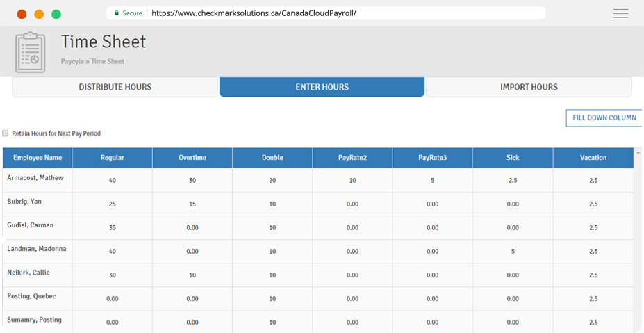Edit Double hours for Neikirk, Callie
This screenshot has height=333, width=644.
tap(272, 275)
